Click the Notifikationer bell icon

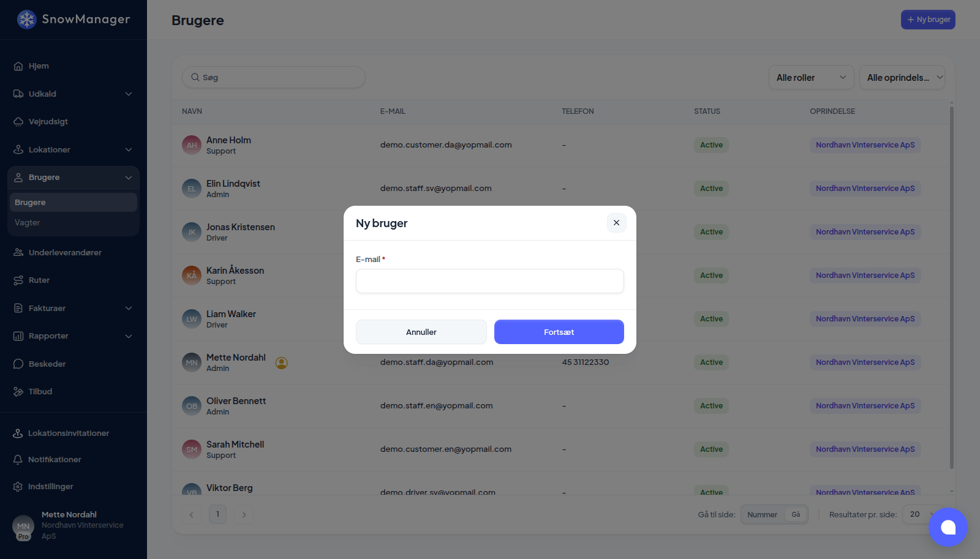tap(18, 460)
